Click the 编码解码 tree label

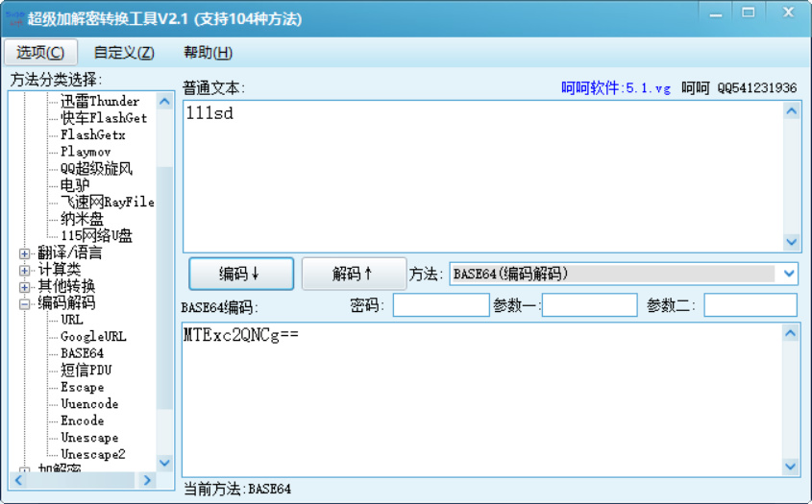(66, 302)
